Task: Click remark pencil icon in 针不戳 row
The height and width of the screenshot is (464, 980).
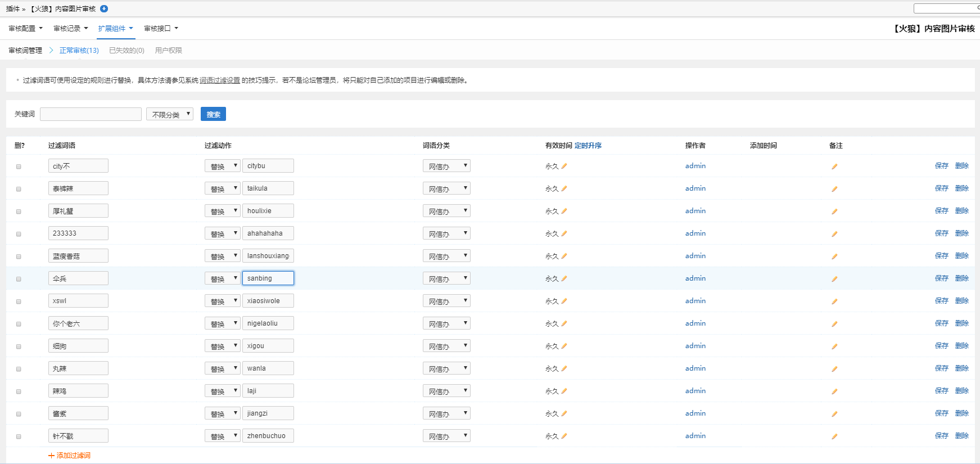Action: click(x=834, y=436)
